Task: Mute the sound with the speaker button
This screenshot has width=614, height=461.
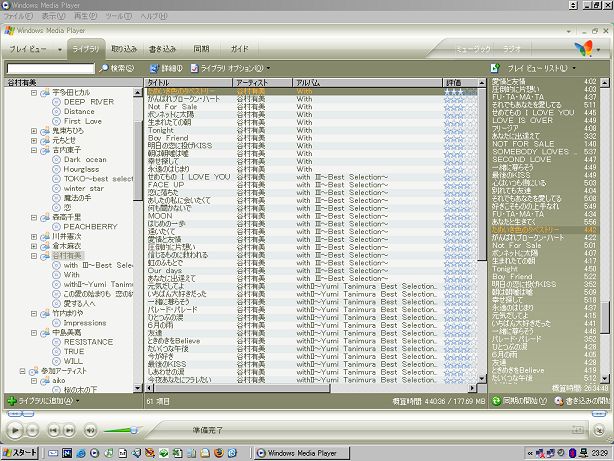Action: click(90, 430)
